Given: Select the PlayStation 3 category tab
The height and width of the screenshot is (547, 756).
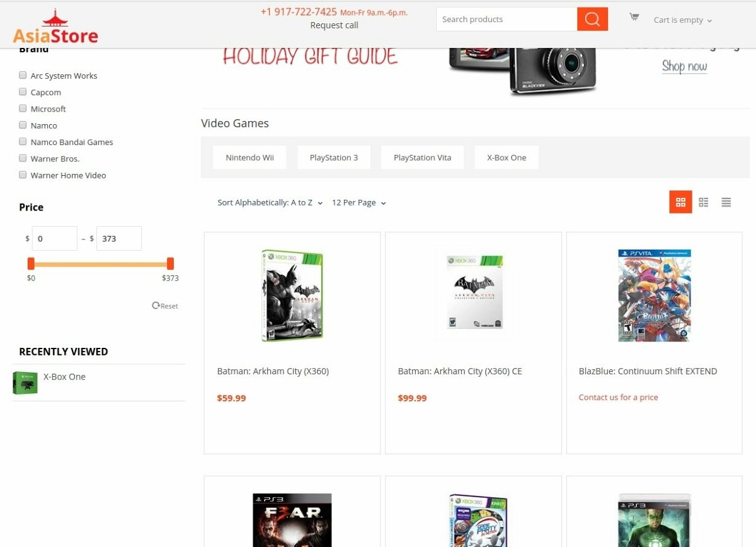Looking at the screenshot, I should [x=334, y=158].
